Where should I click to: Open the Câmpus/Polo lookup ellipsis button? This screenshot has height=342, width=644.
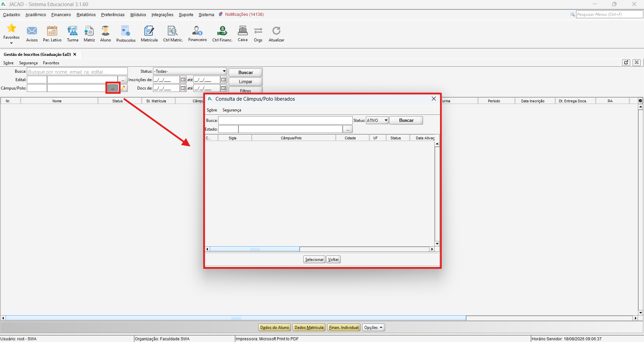tap(113, 88)
